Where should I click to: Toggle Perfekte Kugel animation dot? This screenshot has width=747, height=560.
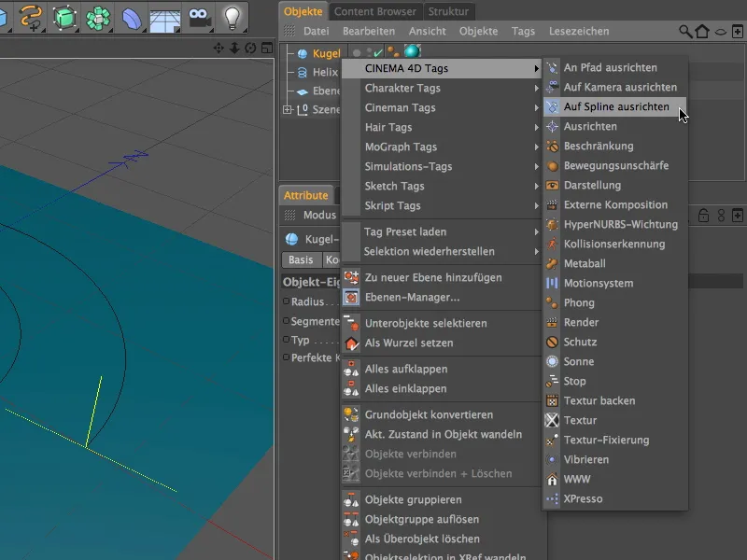(x=286, y=357)
